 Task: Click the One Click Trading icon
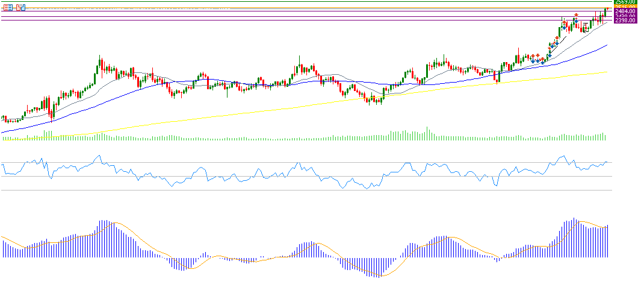click(21, 7)
